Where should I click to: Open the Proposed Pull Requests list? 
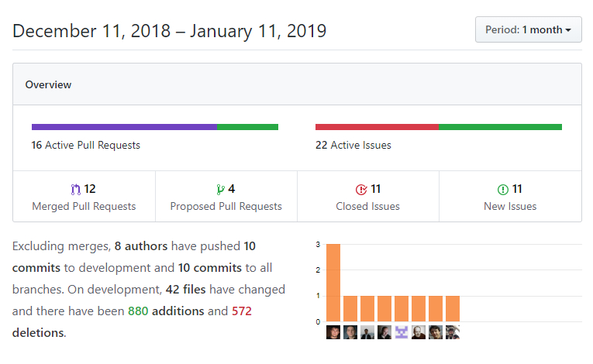[x=226, y=206]
